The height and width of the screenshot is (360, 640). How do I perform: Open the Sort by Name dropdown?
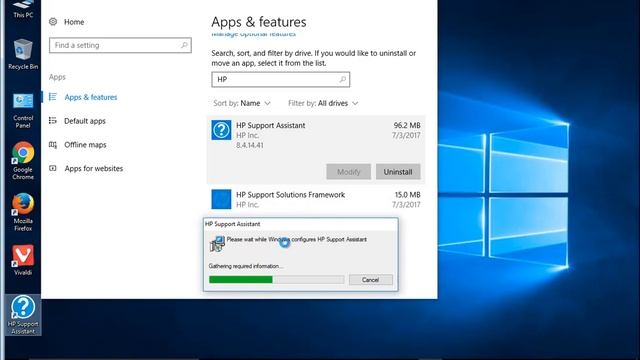point(242,103)
